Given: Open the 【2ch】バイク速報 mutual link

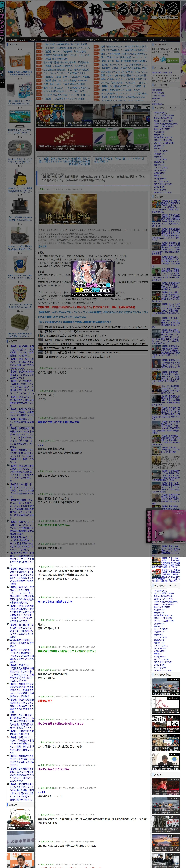Looking at the screenshot, I should 158,95.
